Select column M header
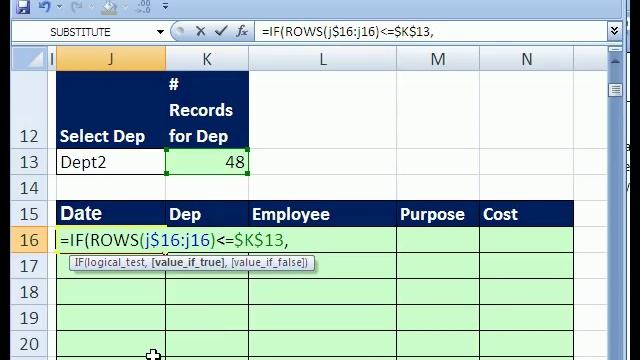Image resolution: width=640 pixels, height=360 pixels. click(x=438, y=59)
